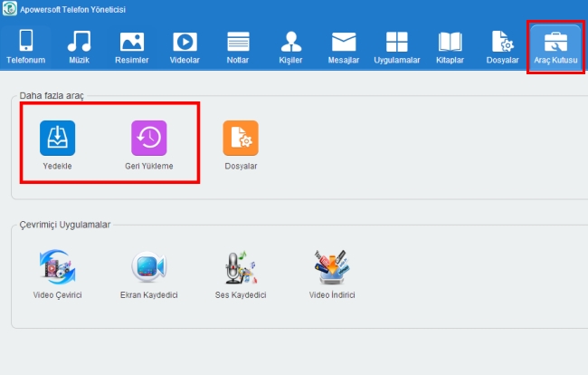
Task: Launch the Ses Kaydedici app
Action: [241, 274]
